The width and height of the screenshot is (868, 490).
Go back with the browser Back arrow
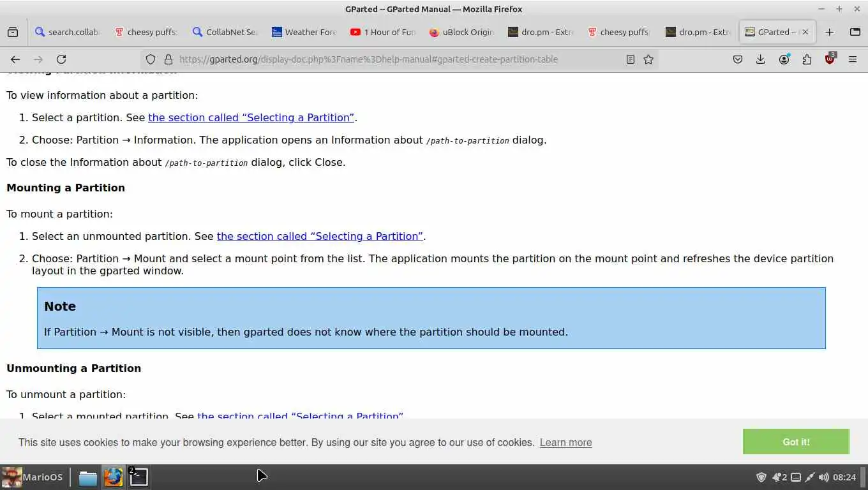pos(15,59)
